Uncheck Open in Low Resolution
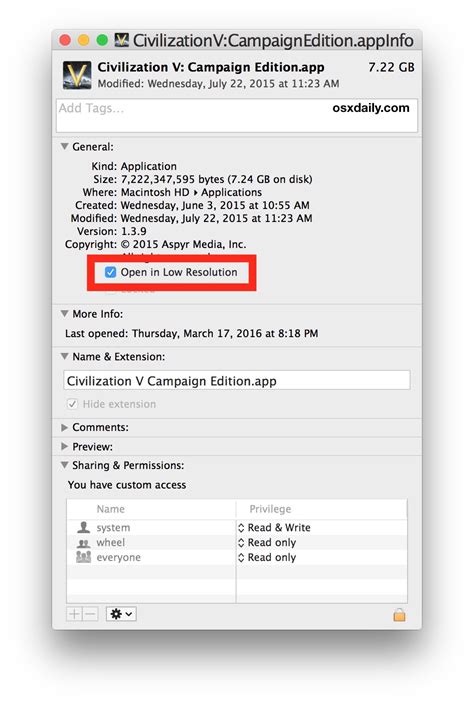Viewport: 474px width, 704px height. pyautogui.click(x=110, y=272)
